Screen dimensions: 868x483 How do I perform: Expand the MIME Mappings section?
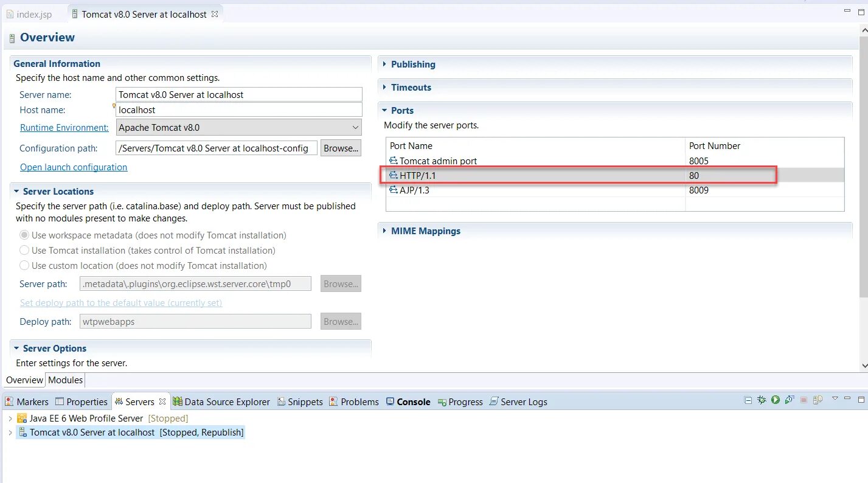pos(384,231)
